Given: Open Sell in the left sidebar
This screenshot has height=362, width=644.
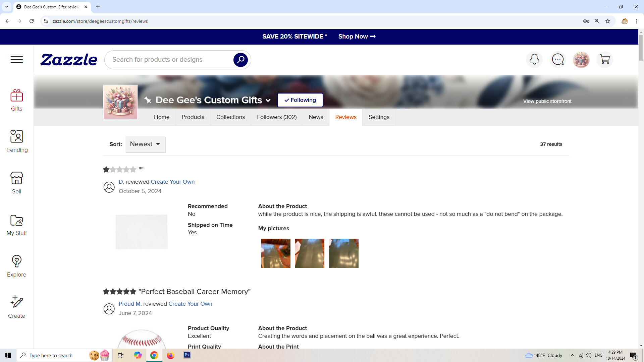Looking at the screenshot, I should pyautogui.click(x=16, y=183).
